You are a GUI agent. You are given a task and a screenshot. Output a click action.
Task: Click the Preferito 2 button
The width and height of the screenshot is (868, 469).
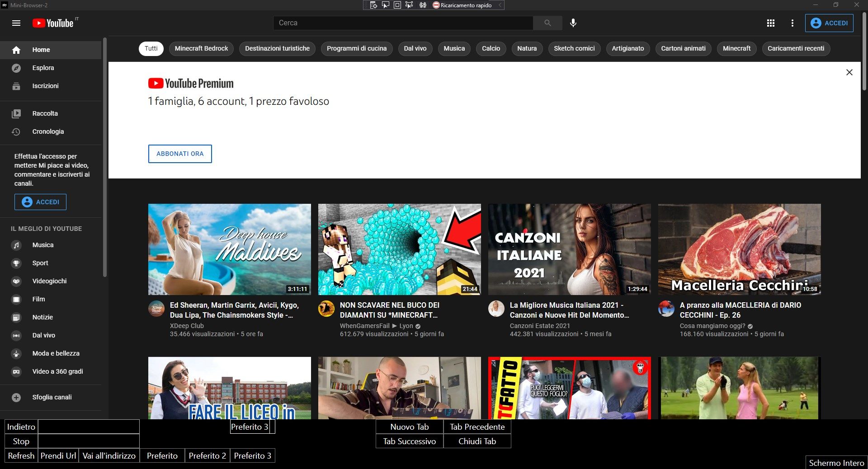tap(207, 456)
